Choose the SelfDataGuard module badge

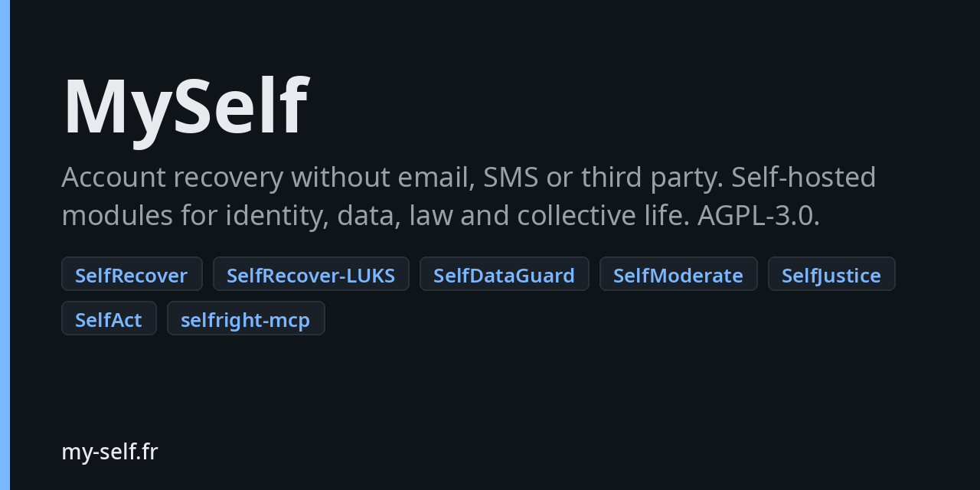coord(504,274)
